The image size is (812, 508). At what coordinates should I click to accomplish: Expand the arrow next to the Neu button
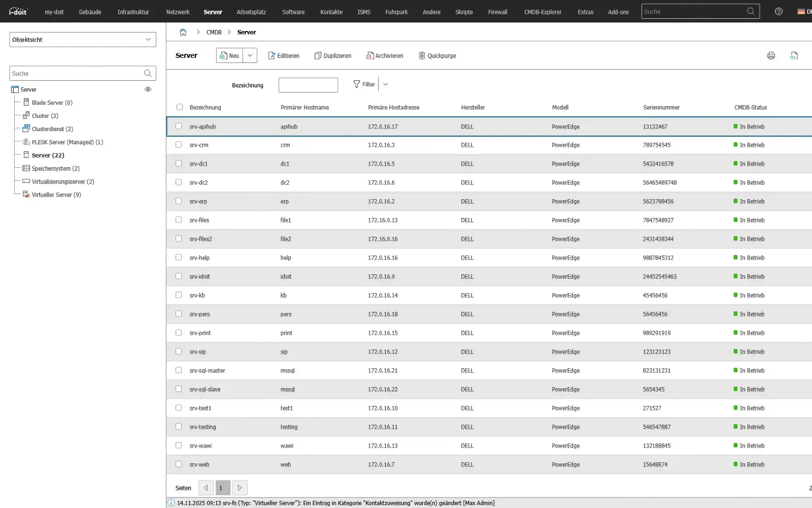[x=250, y=55]
